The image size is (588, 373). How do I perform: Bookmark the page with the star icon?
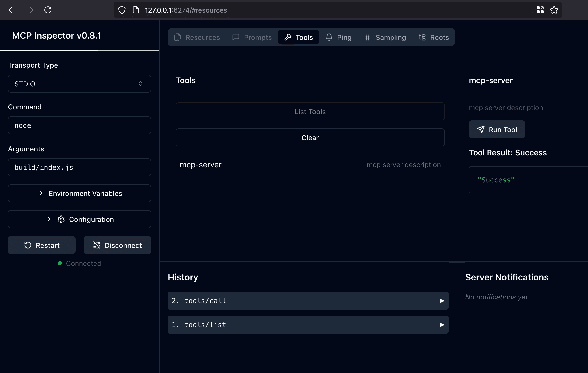click(554, 10)
